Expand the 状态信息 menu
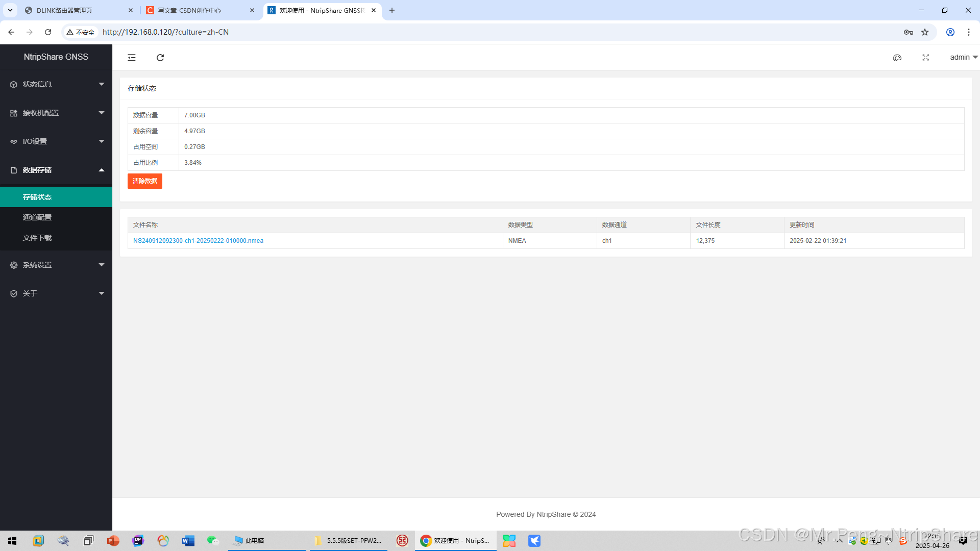 [56, 84]
